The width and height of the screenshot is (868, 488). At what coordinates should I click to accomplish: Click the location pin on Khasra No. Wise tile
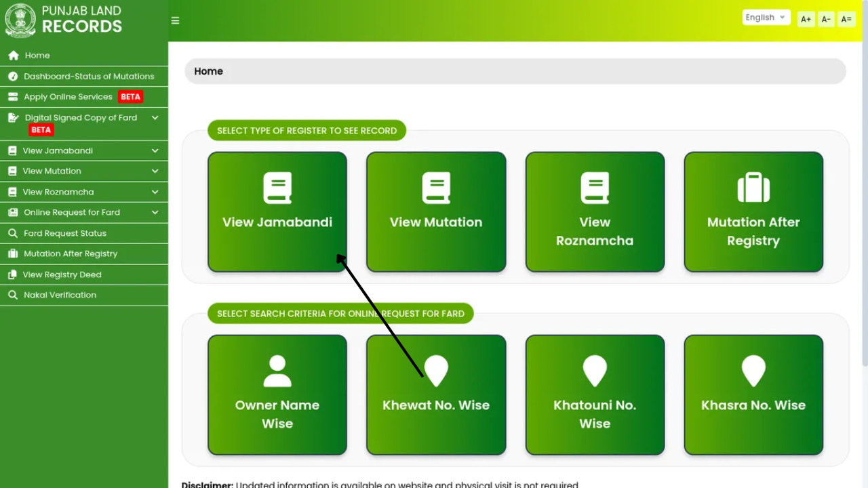click(753, 371)
